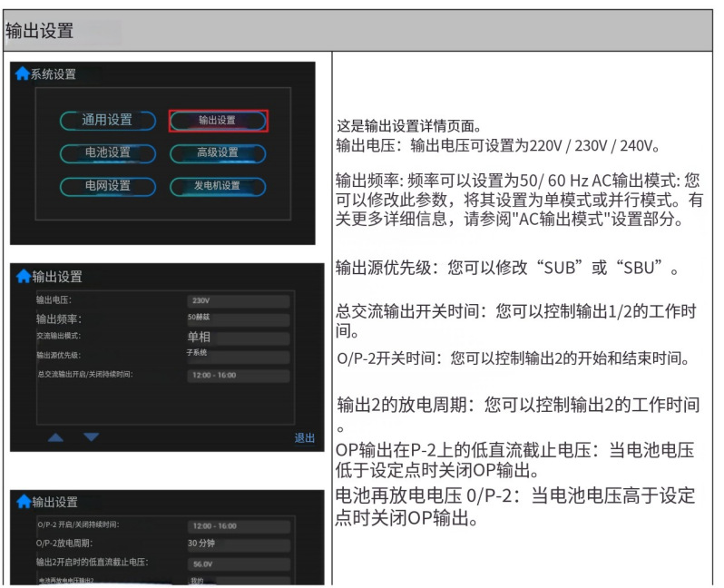724x588 pixels.
Task: Open 发电机设置 generator settings
Action: pos(218,185)
